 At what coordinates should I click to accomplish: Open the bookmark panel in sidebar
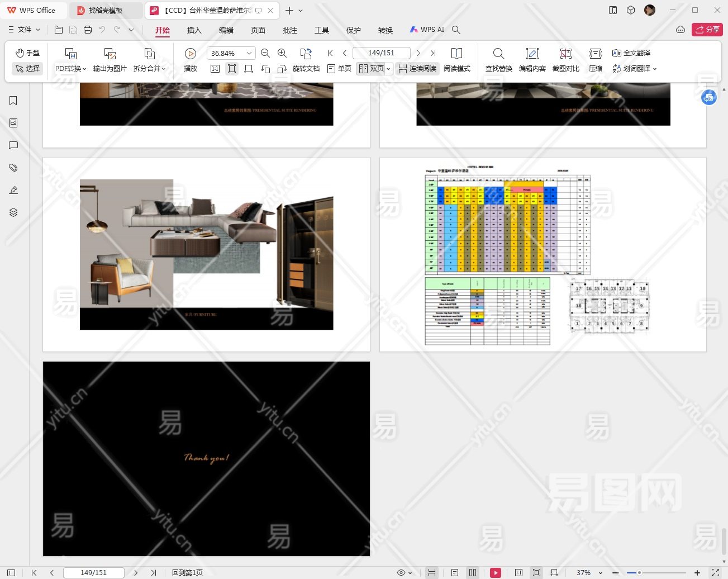13,101
